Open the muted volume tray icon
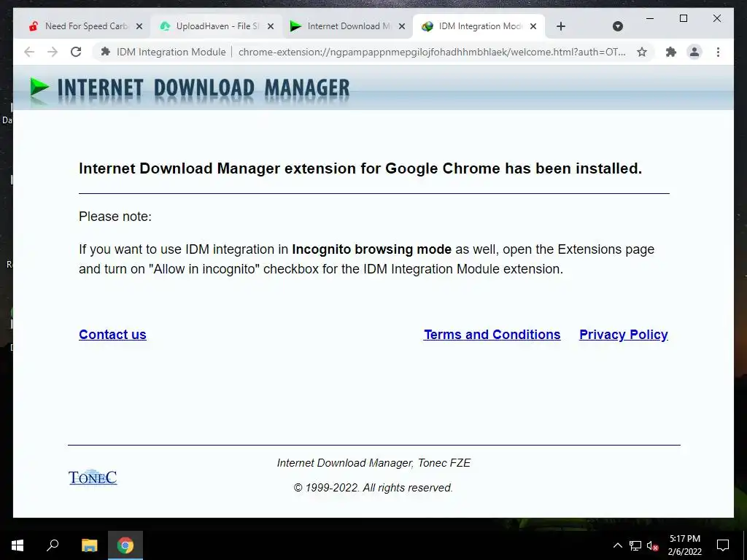 pos(652,545)
